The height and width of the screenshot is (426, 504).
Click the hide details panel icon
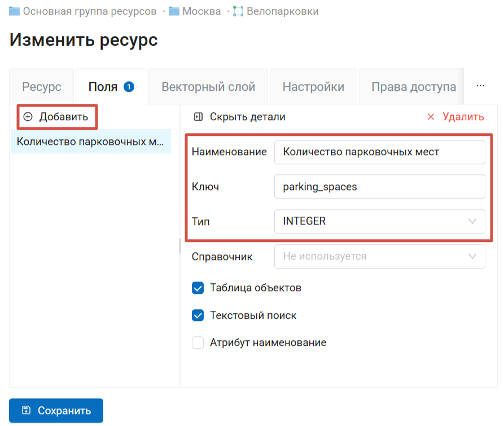(198, 117)
